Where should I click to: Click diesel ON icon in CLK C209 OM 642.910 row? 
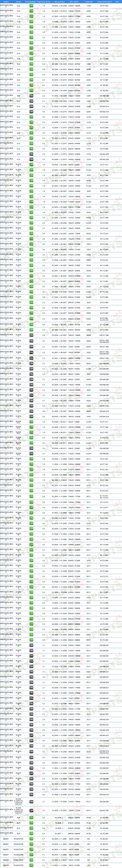(31, 106)
